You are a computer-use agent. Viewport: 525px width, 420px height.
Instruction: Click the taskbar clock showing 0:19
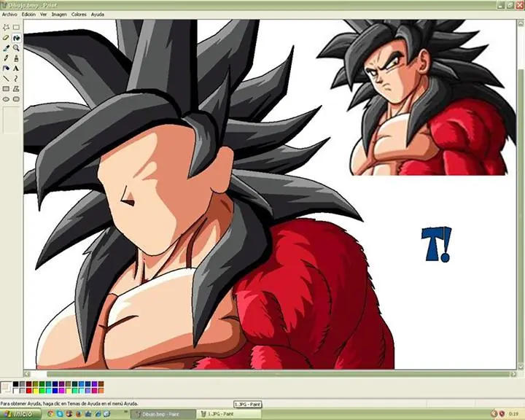click(x=513, y=414)
